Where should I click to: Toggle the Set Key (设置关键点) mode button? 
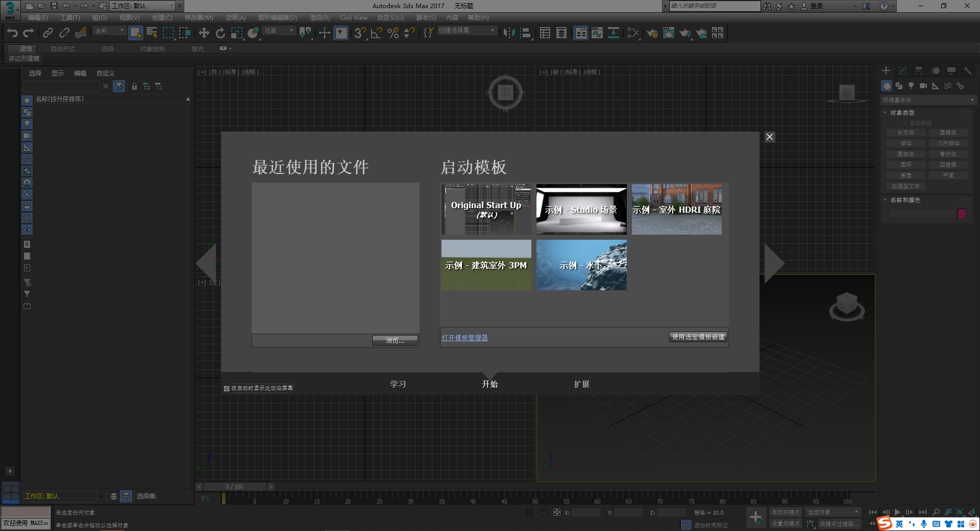(786, 523)
